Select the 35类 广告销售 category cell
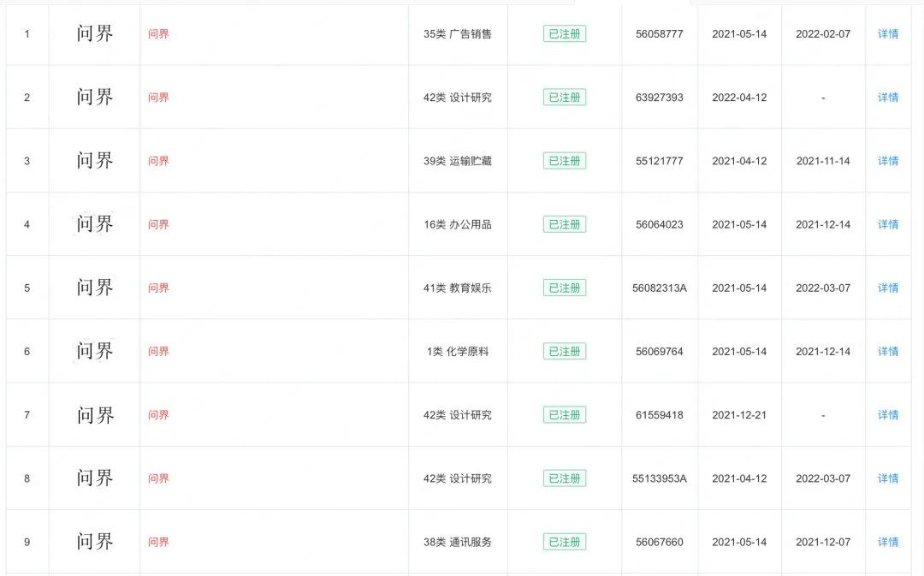This screenshot has width=924, height=576. 458,34
